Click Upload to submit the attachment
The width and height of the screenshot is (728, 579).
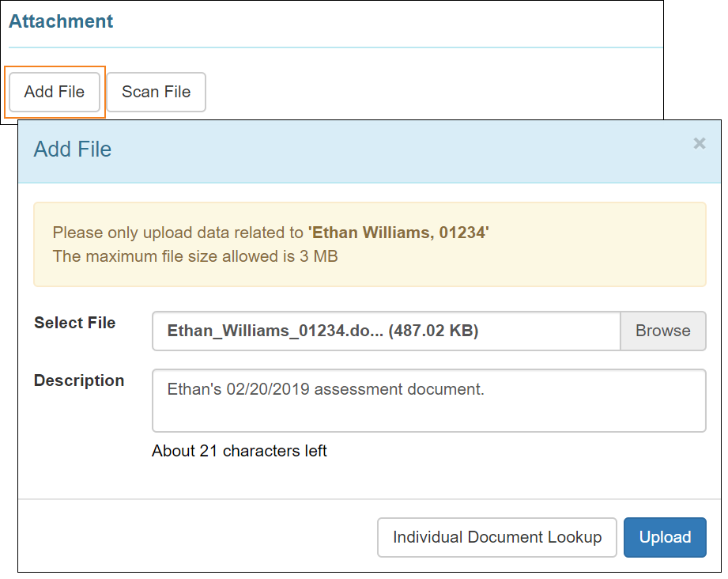click(665, 537)
